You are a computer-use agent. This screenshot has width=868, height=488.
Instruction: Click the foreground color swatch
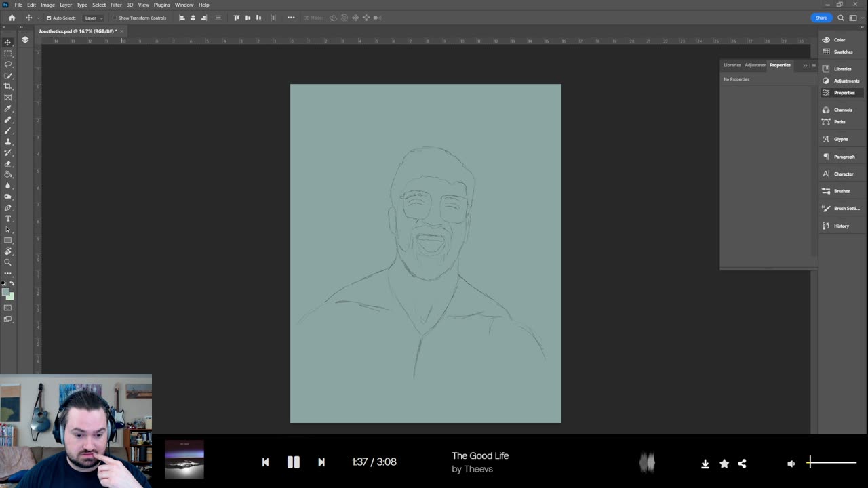pyautogui.click(x=5, y=292)
